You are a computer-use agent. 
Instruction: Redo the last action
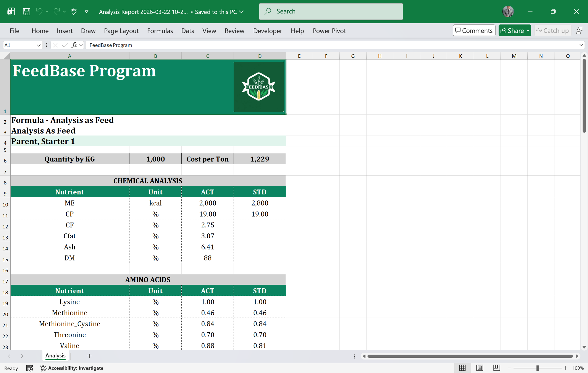tap(56, 11)
